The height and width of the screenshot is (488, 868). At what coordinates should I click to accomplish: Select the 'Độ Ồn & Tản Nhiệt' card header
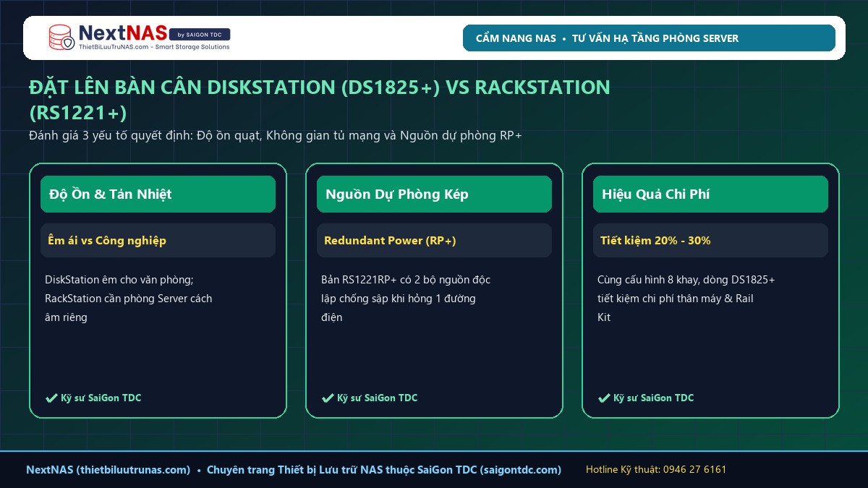pos(158,194)
